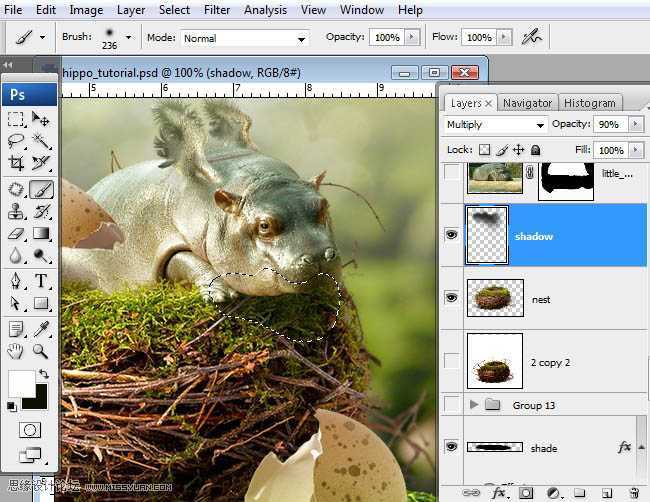Viewport: 650px width, 502px height.
Task: Select the Type tool
Action: click(x=41, y=281)
